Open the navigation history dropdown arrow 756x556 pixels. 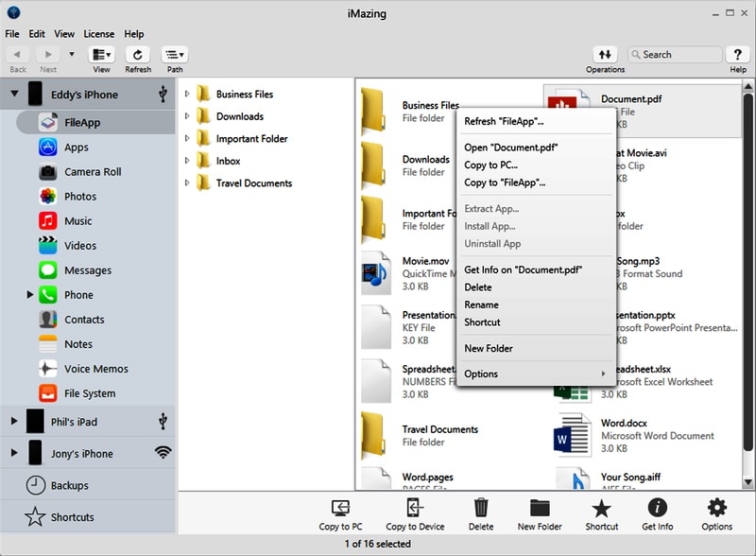pos(72,54)
